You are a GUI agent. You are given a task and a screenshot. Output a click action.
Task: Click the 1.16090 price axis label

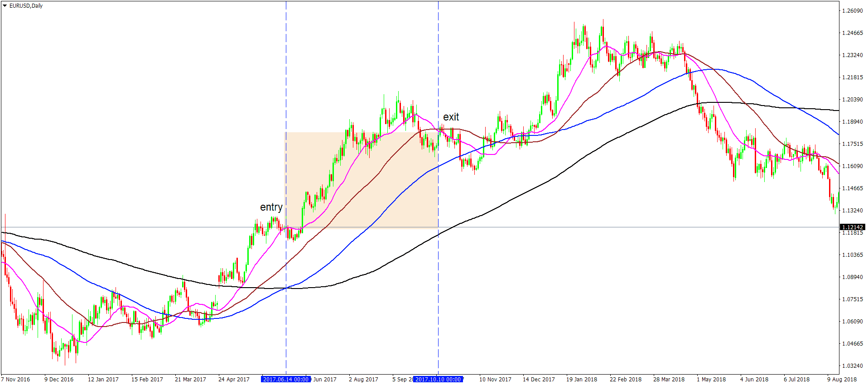pos(852,166)
